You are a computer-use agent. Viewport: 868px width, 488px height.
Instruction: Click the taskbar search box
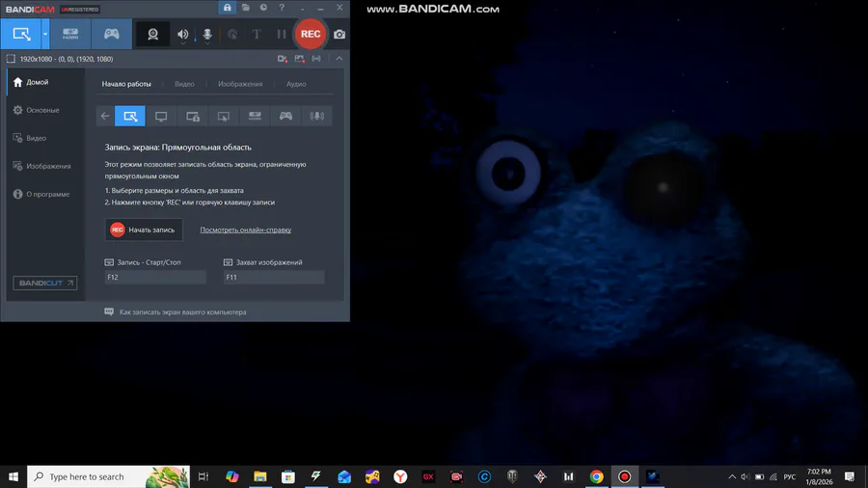tap(108, 476)
